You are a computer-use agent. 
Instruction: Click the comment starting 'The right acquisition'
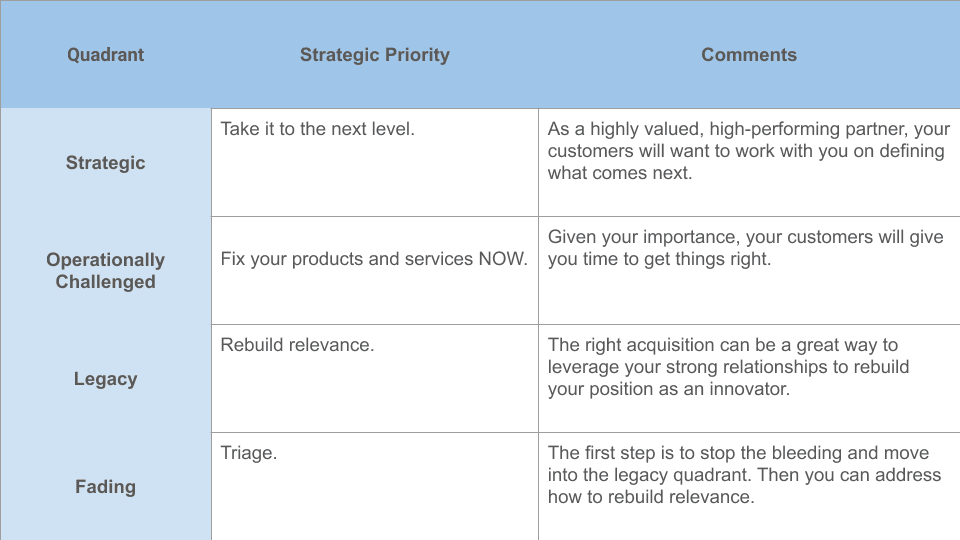728,367
